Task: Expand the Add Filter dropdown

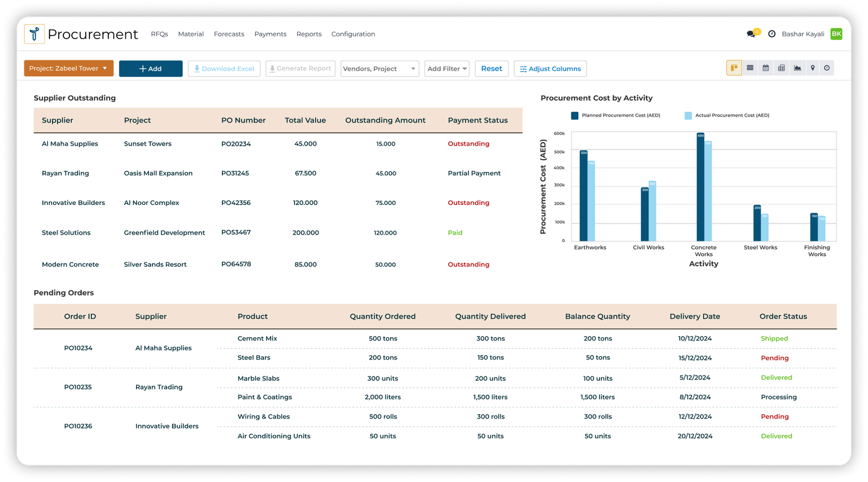Action: click(446, 69)
